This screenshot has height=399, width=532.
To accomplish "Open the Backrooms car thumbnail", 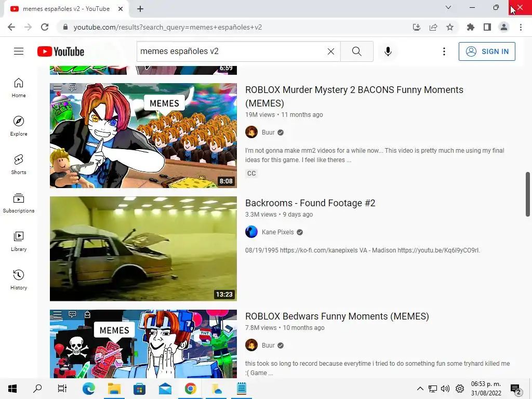I will pos(143,249).
